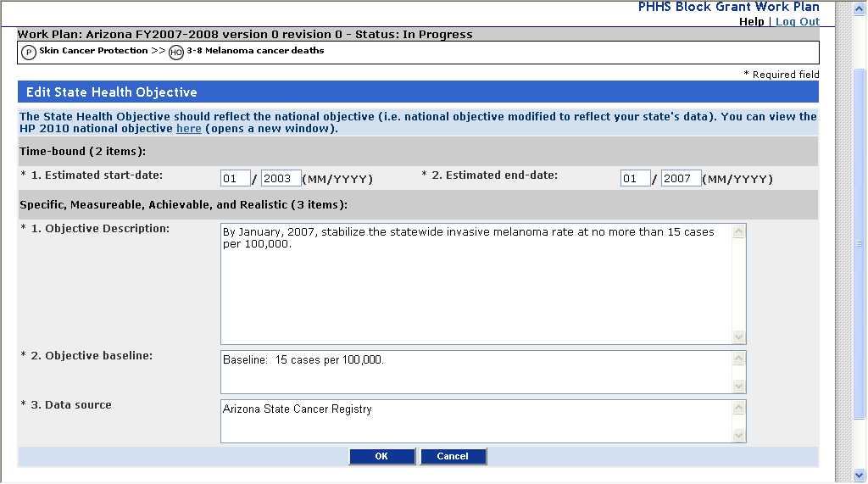Image resolution: width=868 pixels, height=484 pixels.
Task: Click the page scrollbar down arrow
Action: [860, 476]
